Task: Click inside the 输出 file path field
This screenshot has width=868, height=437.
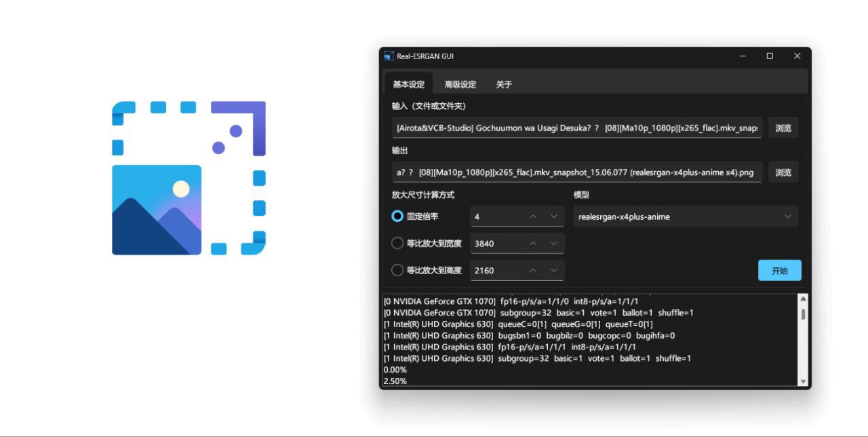Action: [576, 172]
